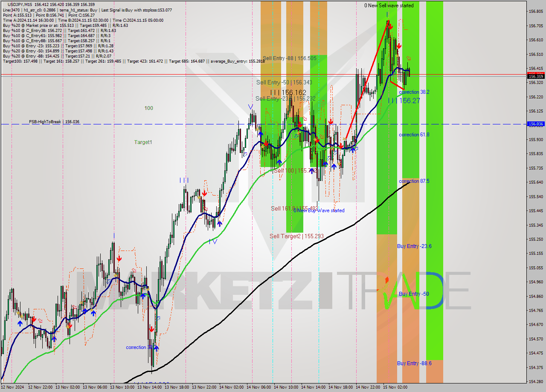Click the 'FSB-HighToBreak | 156.036' label
Viewport: 546px width, 392px height.
click(x=54, y=122)
